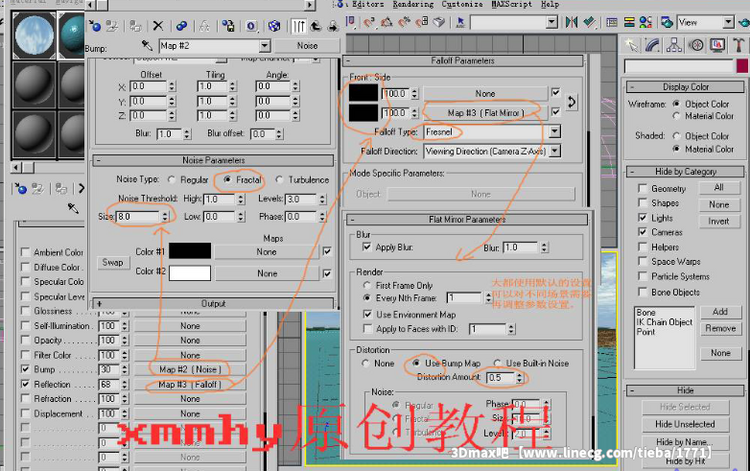Click Get Material icon in top material toolbar
The height and width of the screenshot is (471, 750).
coord(94,25)
